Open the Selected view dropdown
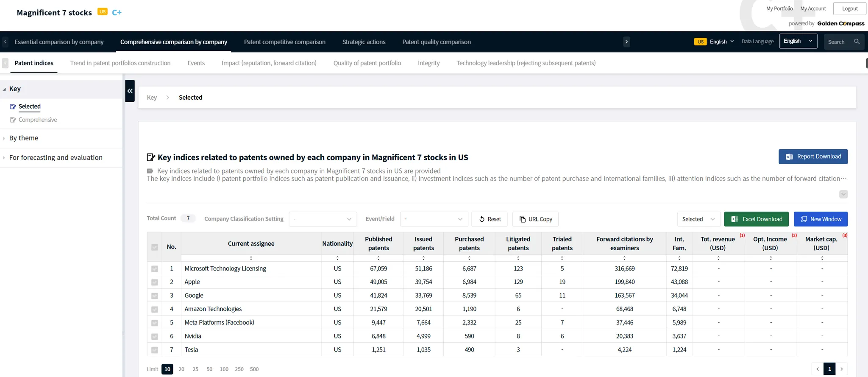868x377 pixels. point(698,219)
